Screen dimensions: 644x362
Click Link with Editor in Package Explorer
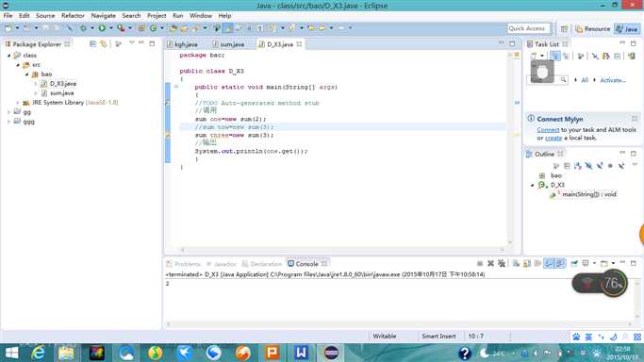coord(104,43)
